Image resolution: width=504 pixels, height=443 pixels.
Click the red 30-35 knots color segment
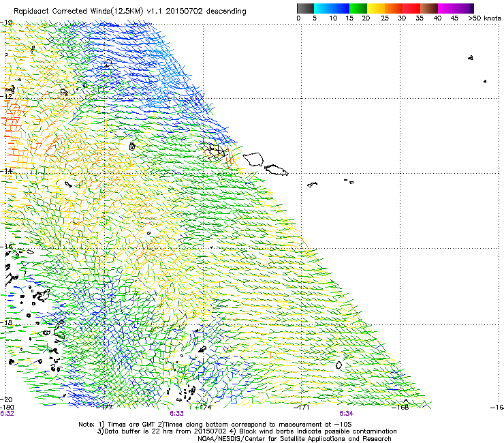click(x=411, y=8)
